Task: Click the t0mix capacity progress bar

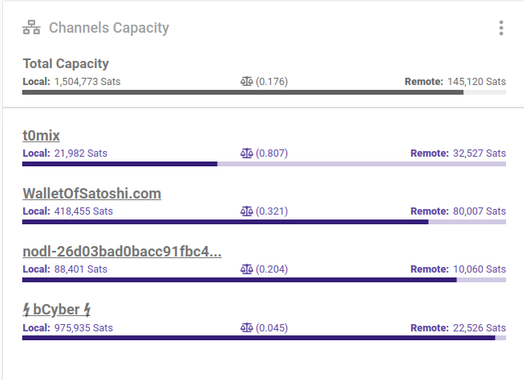Action: [264, 164]
